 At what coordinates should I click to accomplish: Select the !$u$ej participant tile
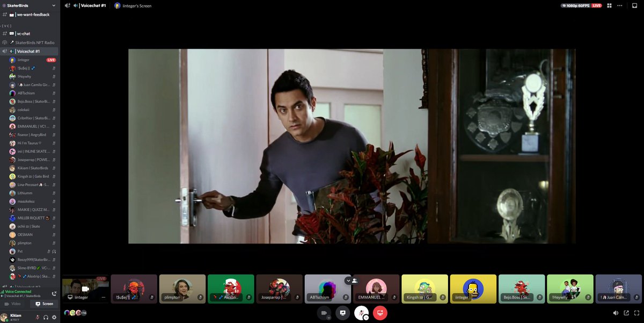tap(134, 289)
